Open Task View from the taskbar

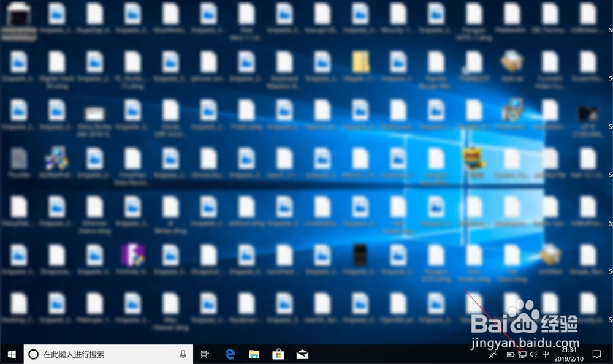click(x=205, y=354)
